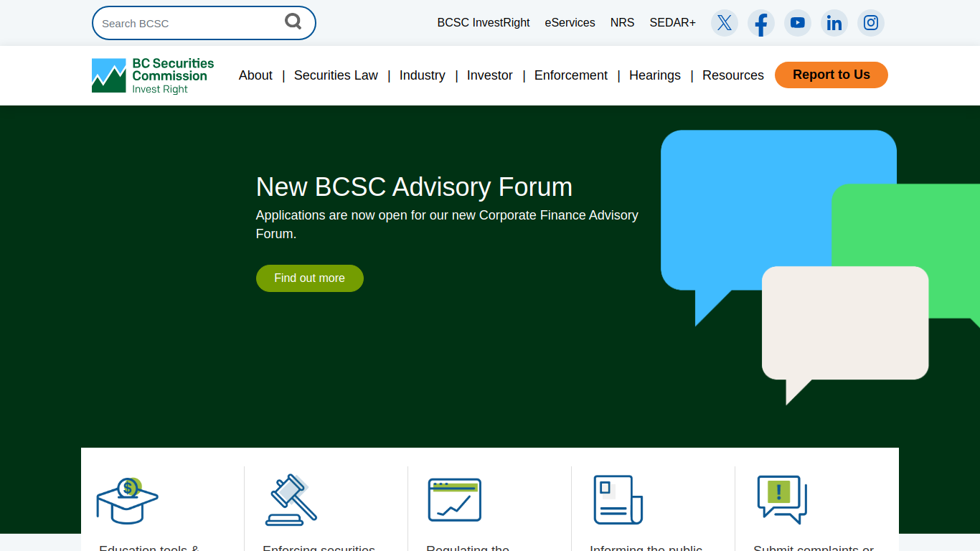This screenshot has height=551, width=980.
Task: Open the SEDAR+ link
Action: pyautogui.click(x=672, y=23)
